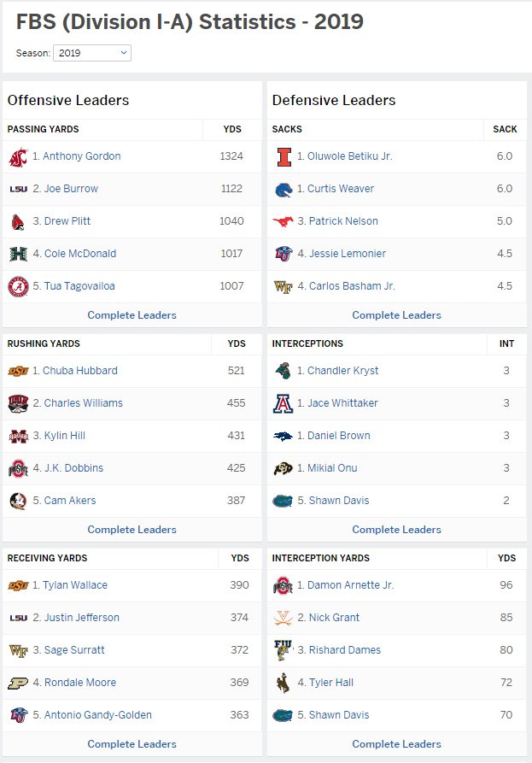Click the Alabama logo next to Tua Tagovailoa
Viewport: 532px width, 763px height.
[x=19, y=286]
